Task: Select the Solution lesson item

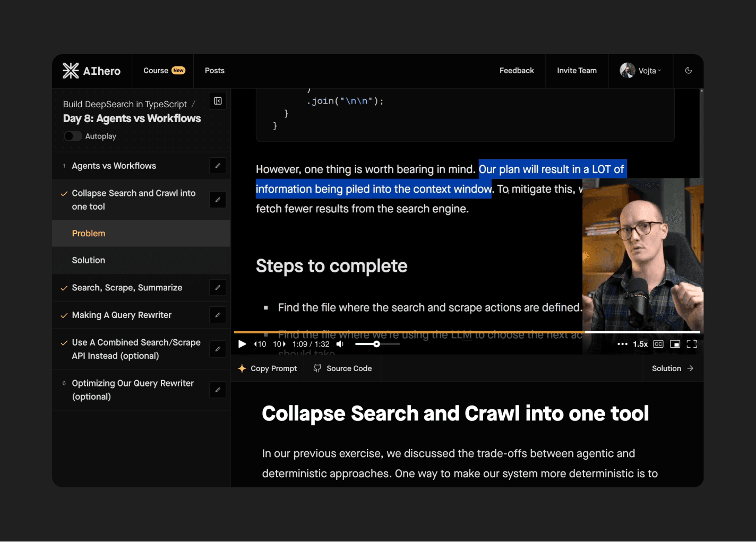Action: tap(89, 260)
